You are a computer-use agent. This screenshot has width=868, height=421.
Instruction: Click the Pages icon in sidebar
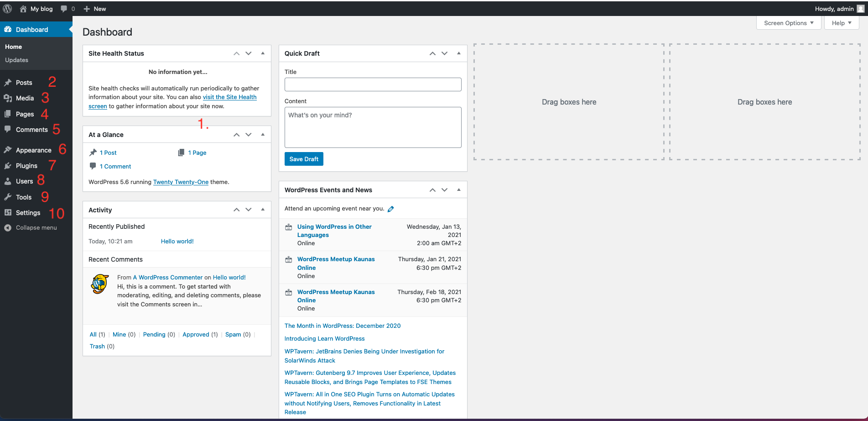point(8,114)
